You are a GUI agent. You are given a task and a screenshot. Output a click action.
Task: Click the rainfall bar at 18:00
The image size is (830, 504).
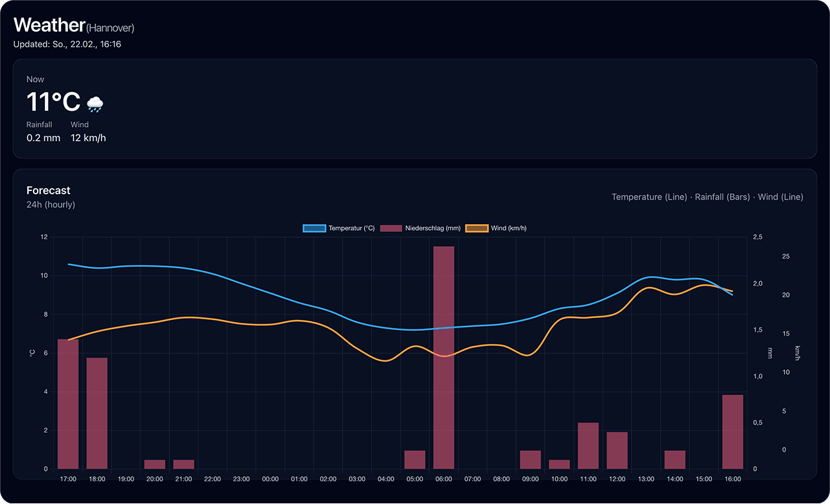97,413
